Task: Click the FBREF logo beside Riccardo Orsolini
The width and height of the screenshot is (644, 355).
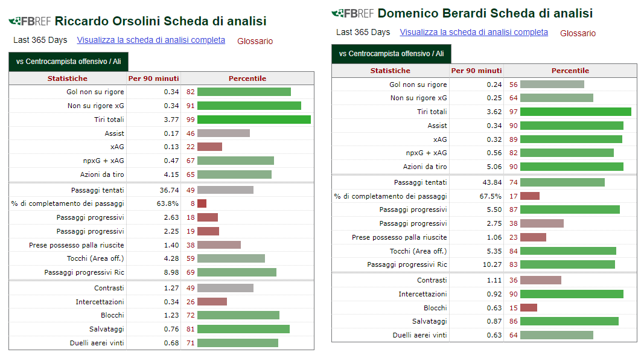Action: click(x=30, y=21)
